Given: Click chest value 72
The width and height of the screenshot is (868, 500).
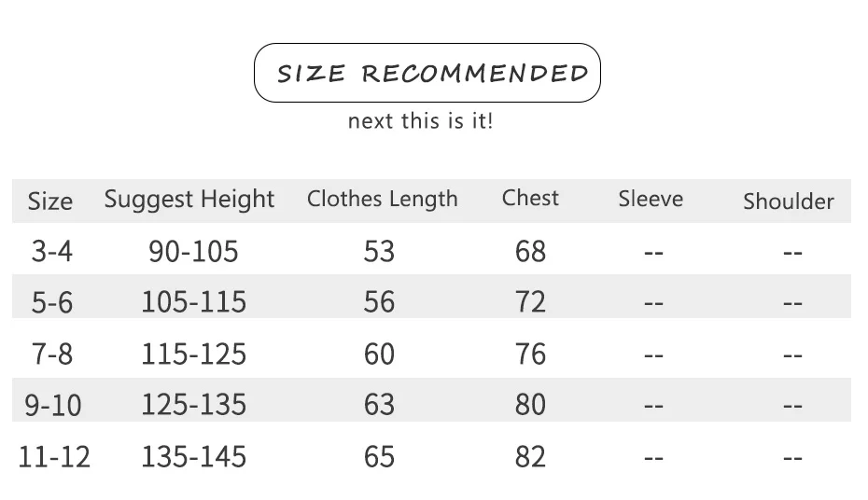Looking at the screenshot, I should (x=530, y=302).
